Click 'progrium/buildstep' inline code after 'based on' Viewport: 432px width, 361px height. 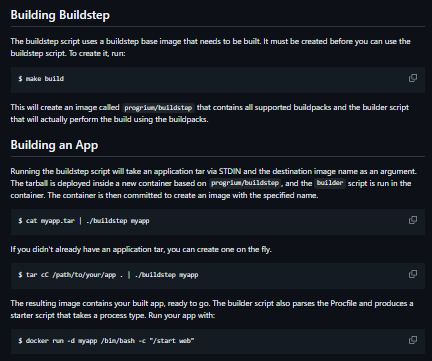pos(245,183)
